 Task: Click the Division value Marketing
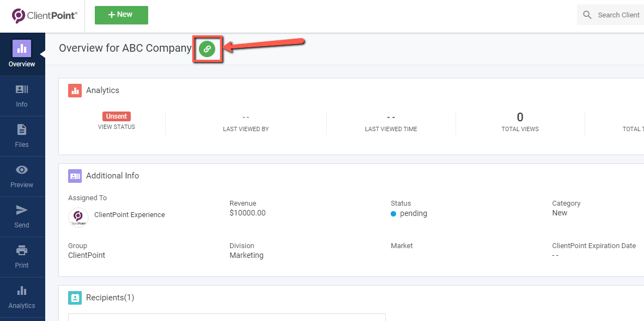[246, 255]
